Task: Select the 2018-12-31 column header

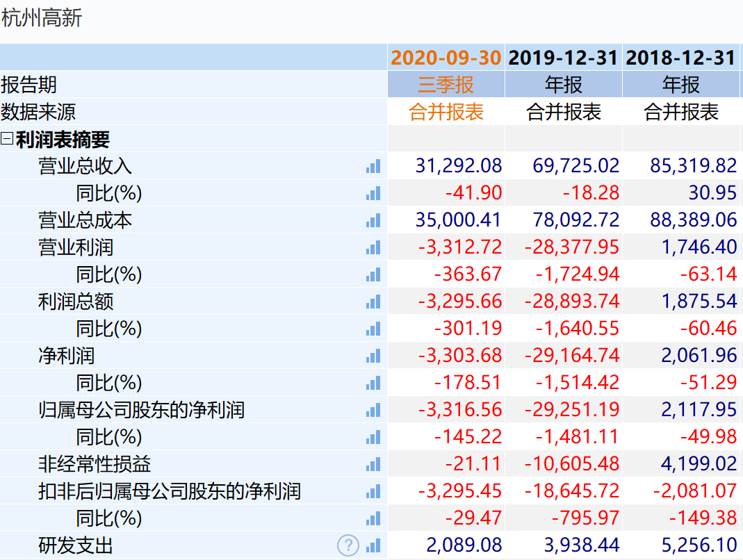Action: pos(680,58)
